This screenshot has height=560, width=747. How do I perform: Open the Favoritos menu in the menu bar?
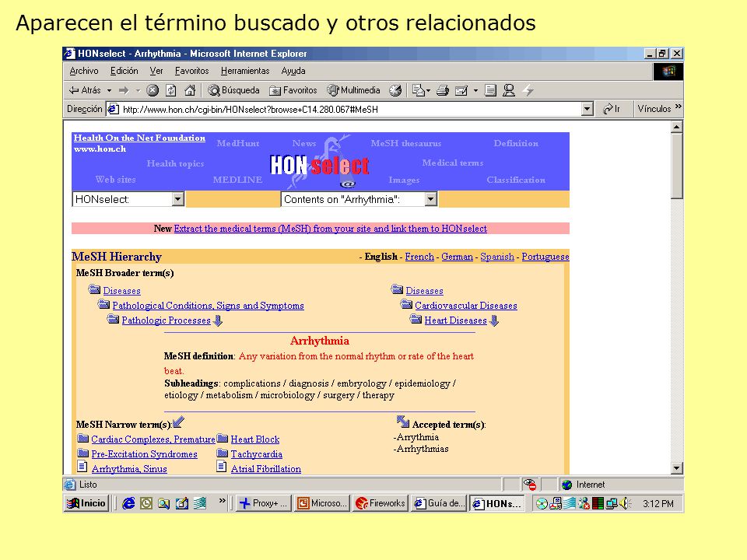pos(191,71)
